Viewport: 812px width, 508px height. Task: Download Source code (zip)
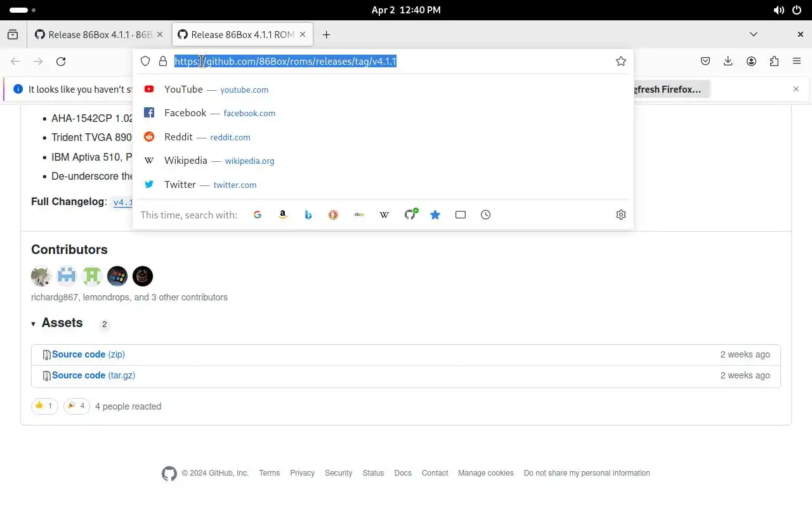point(88,354)
